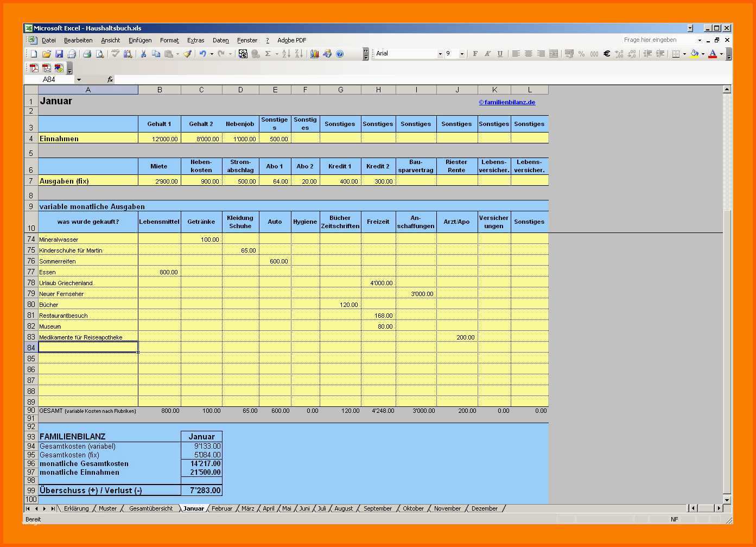Image resolution: width=756 pixels, height=547 pixels.
Task: Open the print preview magnifier icon
Action: pos(100,54)
